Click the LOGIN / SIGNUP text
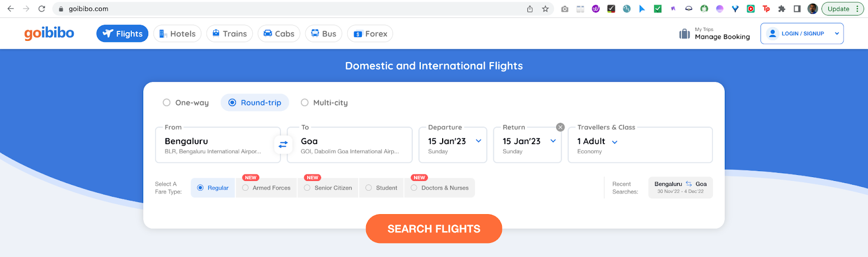This screenshot has height=257, width=868. [802, 34]
